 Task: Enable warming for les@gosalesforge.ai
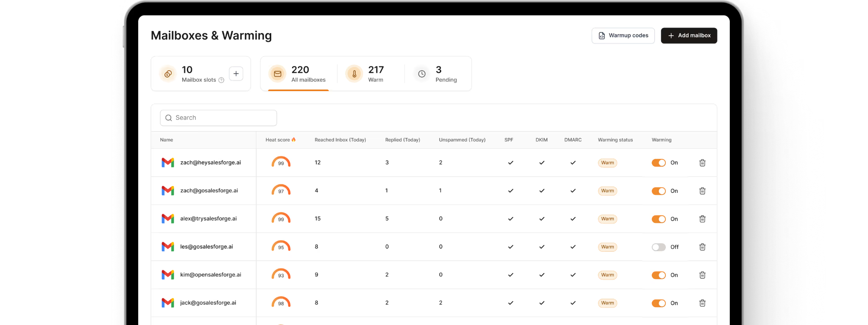(x=659, y=247)
